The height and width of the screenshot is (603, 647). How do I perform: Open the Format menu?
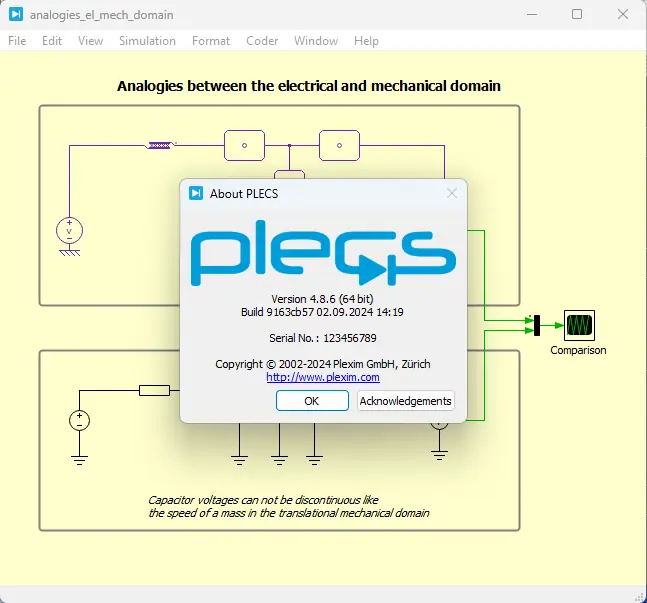[x=211, y=41]
